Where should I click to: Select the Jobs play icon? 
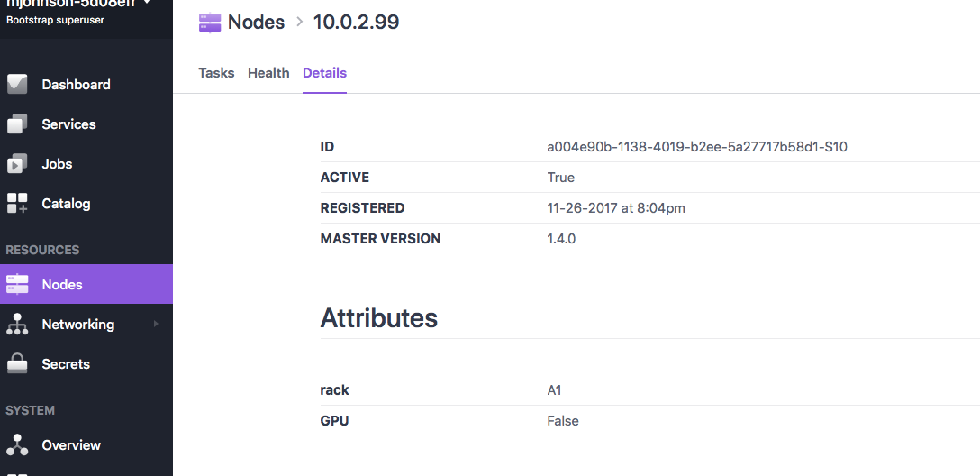click(17, 164)
